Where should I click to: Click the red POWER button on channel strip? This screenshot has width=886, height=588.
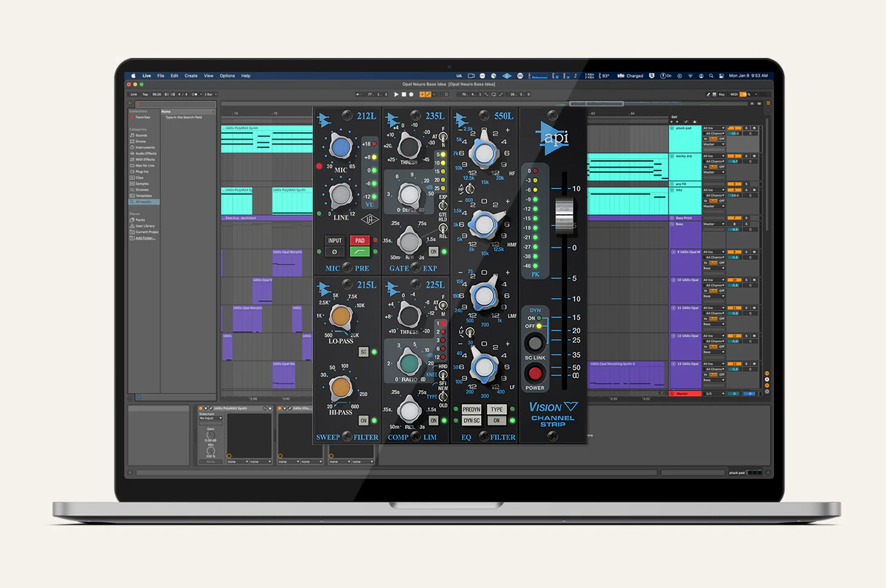click(535, 373)
